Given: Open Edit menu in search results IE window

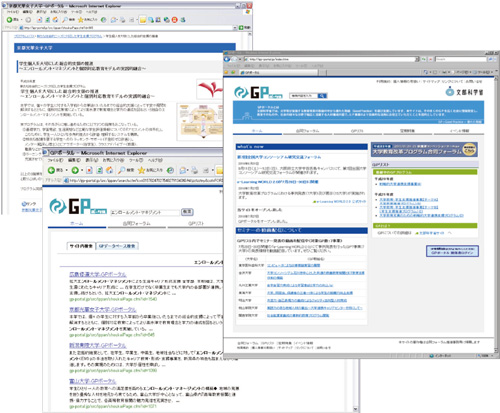Looking at the screenshot, I should [x=75, y=160].
